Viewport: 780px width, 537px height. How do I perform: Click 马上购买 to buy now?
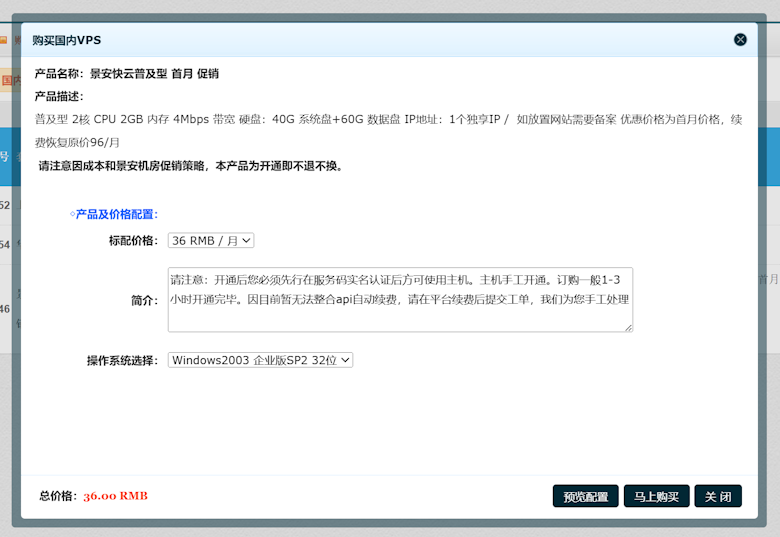click(x=656, y=496)
